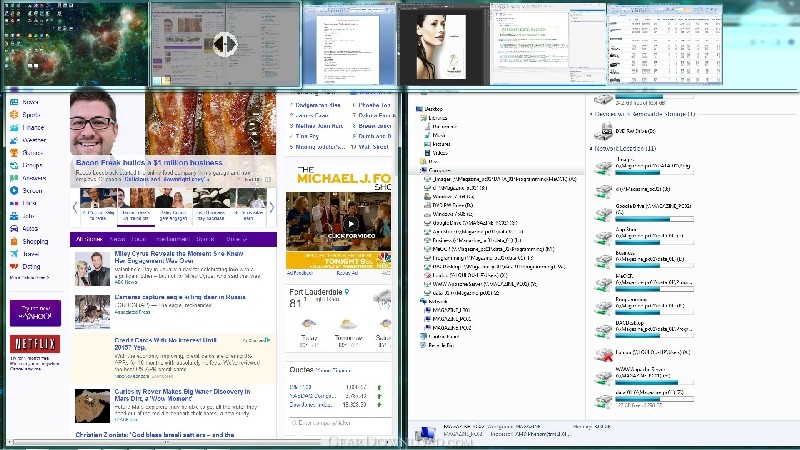The height and width of the screenshot is (450, 800).
Task: Click the company ticker quote search field
Action: tap(339, 423)
